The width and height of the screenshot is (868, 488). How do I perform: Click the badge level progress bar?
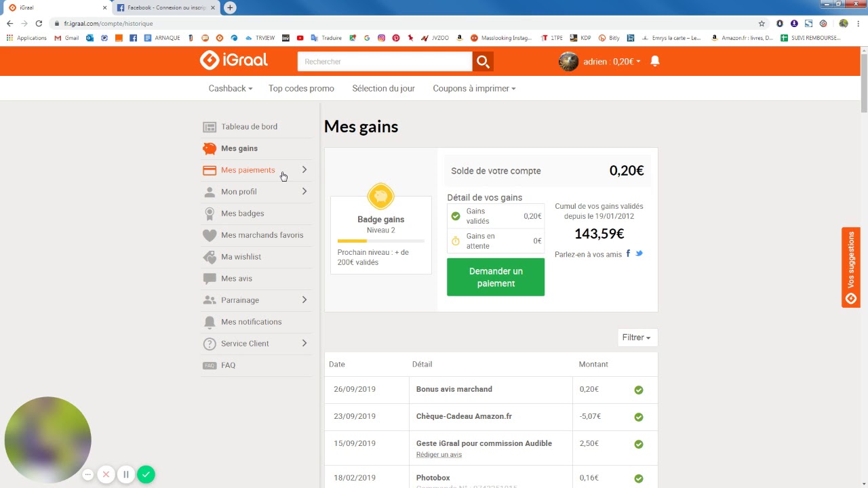tap(380, 241)
